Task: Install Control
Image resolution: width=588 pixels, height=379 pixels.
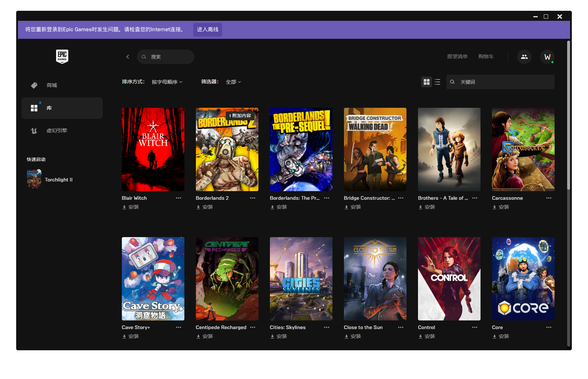Action: [427, 336]
